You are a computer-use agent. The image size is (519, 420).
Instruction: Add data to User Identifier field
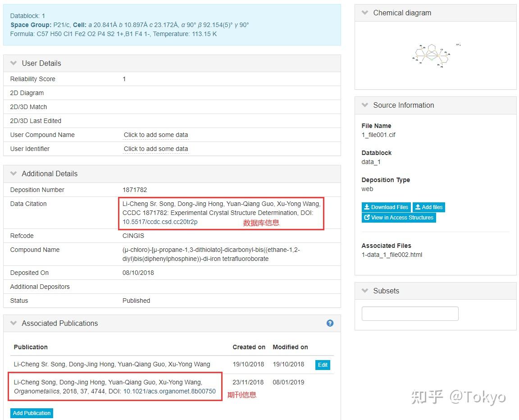[156, 149]
